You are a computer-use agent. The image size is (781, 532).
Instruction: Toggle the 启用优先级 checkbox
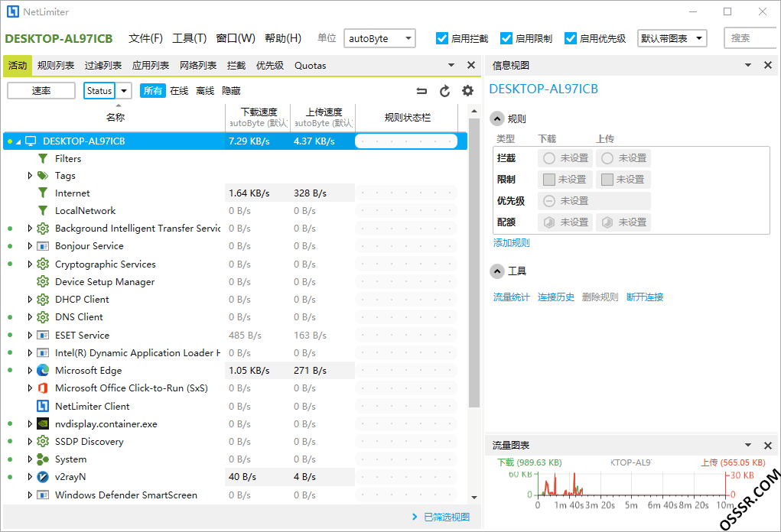tap(571, 38)
